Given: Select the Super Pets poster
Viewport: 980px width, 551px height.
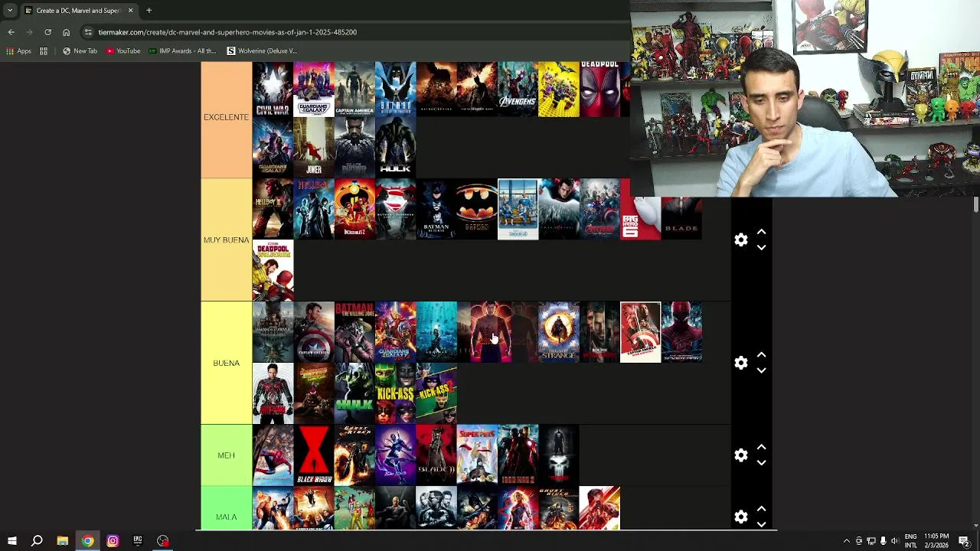Looking at the screenshot, I should [x=477, y=455].
